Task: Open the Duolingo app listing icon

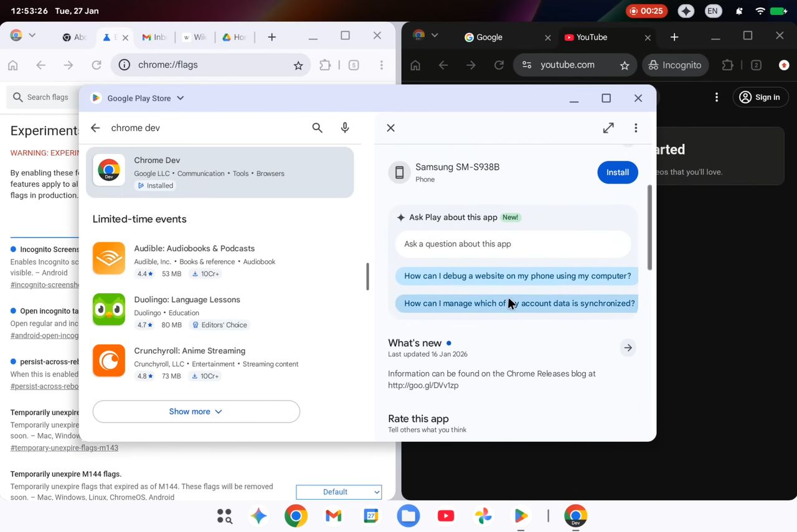Action: [x=109, y=309]
